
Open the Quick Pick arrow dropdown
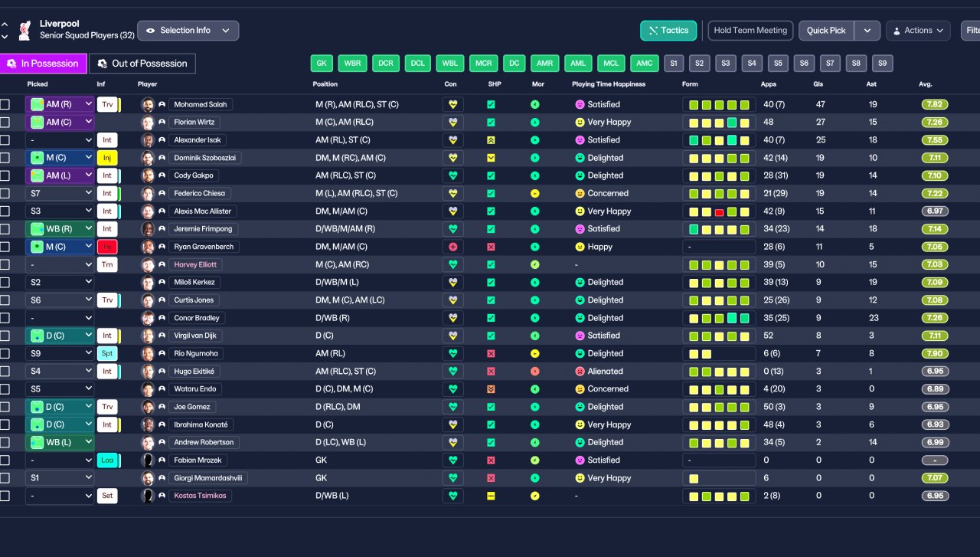tap(867, 31)
